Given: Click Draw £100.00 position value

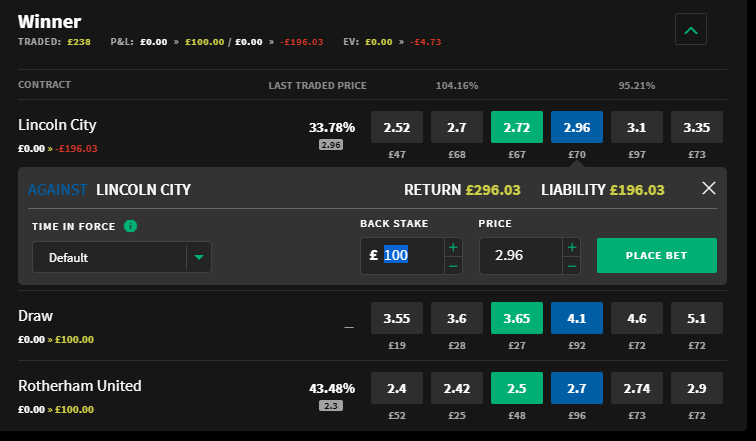Looking at the screenshot, I should (x=74, y=339).
